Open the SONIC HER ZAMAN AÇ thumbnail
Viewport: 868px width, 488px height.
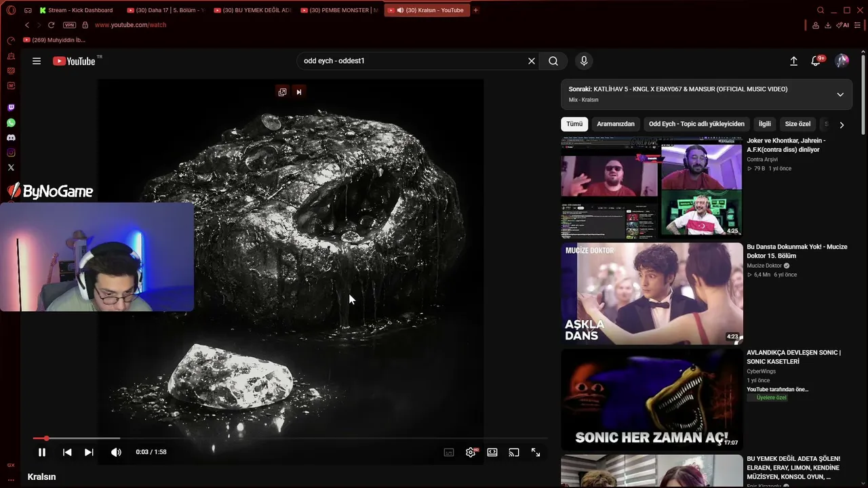click(x=652, y=399)
